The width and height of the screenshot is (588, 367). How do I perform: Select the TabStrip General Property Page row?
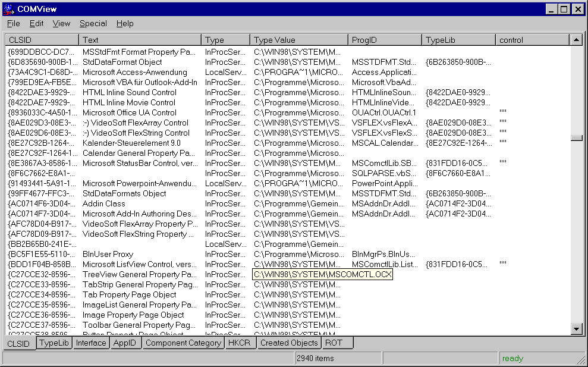point(288,285)
